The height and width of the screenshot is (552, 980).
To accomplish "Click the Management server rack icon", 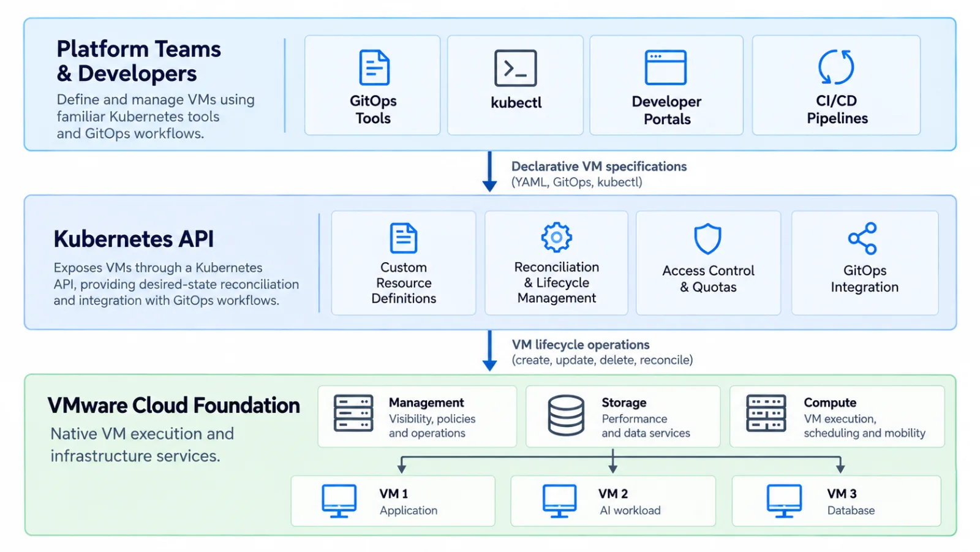I will click(353, 414).
